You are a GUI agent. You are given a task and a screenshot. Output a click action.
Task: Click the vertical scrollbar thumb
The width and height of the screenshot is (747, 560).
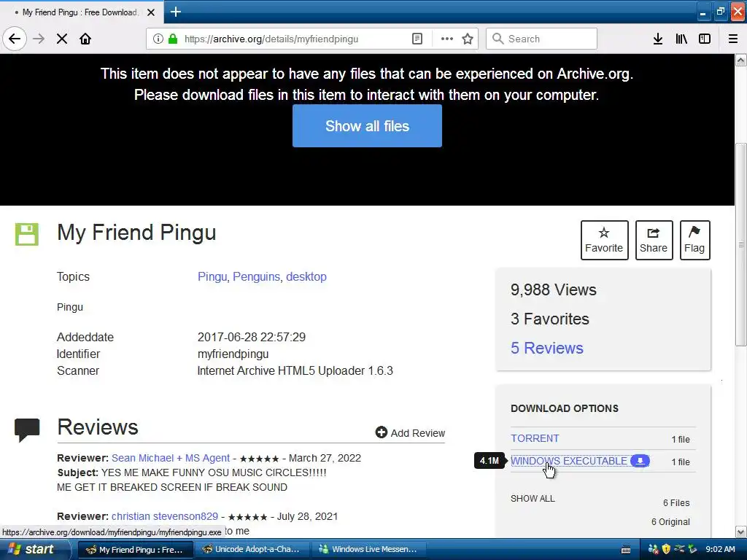[741, 244]
